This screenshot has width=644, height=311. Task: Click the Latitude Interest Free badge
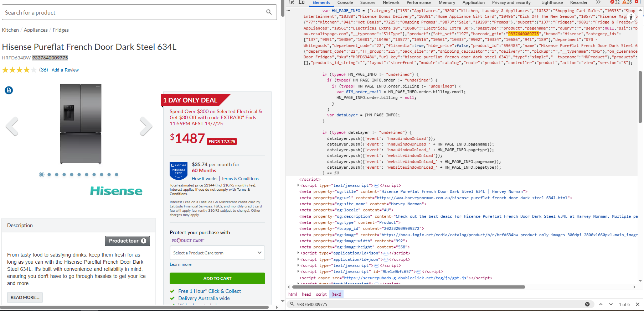[179, 171]
